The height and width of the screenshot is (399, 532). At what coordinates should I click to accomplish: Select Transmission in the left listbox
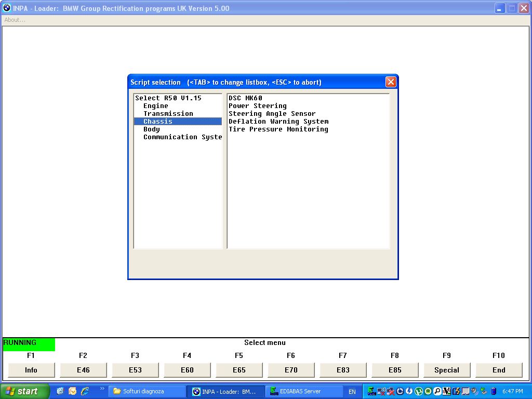[x=168, y=114]
